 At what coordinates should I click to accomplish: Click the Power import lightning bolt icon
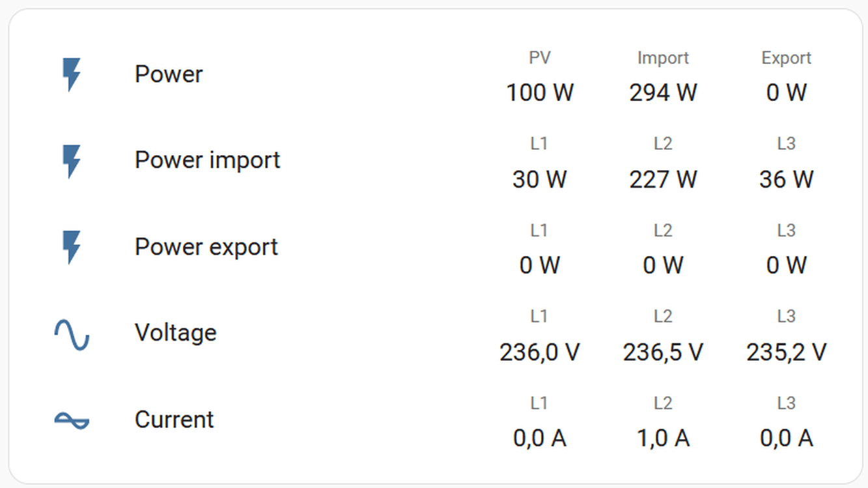coord(72,160)
